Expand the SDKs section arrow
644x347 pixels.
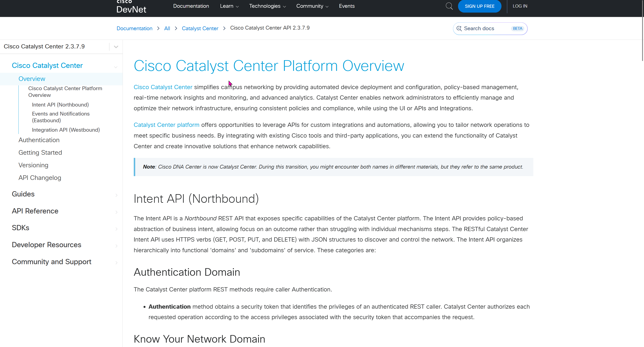116,229
